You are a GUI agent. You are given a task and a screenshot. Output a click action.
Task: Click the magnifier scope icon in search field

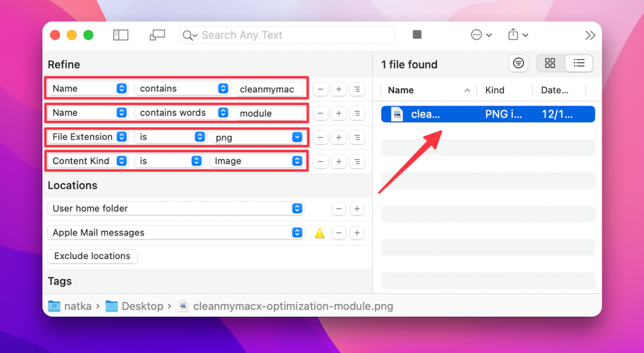(x=189, y=35)
